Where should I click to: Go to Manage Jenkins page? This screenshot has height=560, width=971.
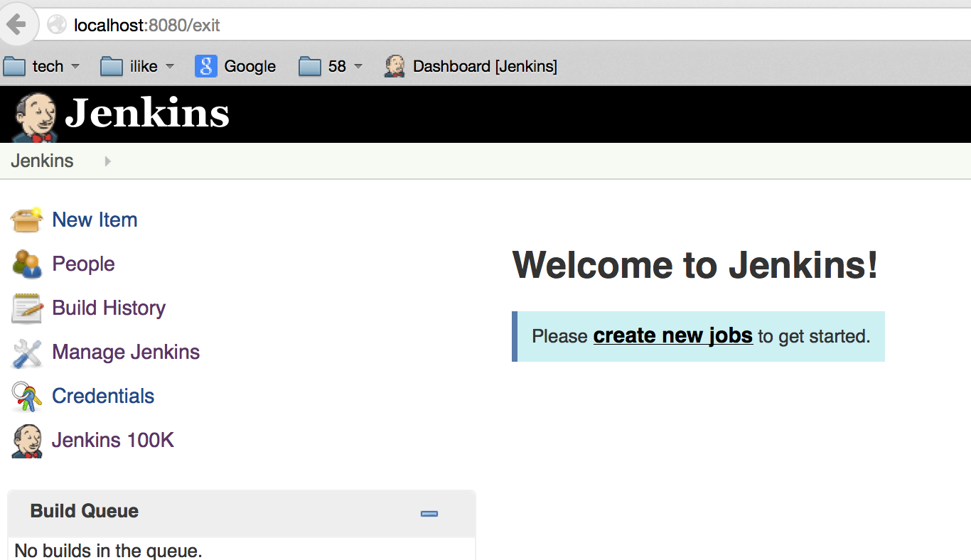126,352
